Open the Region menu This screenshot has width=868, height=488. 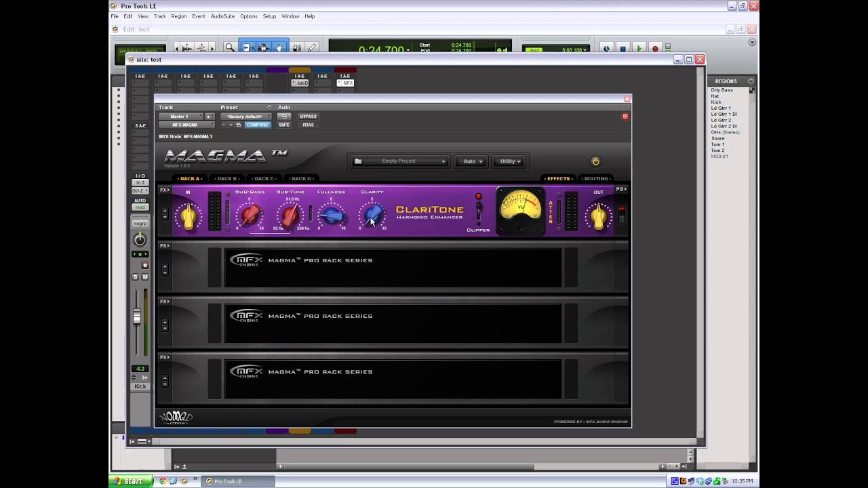coord(179,16)
